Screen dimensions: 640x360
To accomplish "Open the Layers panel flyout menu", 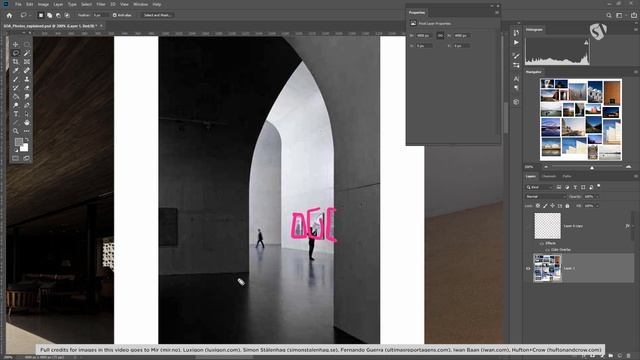I will 636,176.
